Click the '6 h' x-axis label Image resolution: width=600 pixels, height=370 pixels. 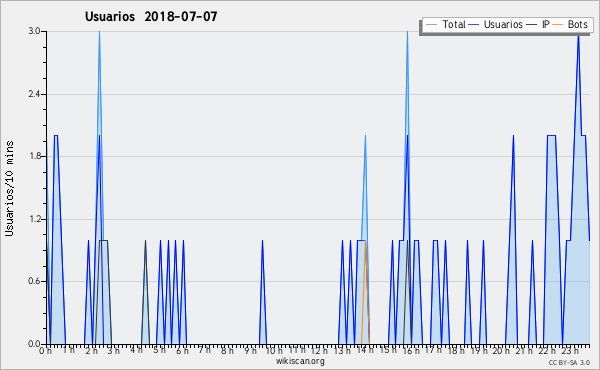[182, 351]
